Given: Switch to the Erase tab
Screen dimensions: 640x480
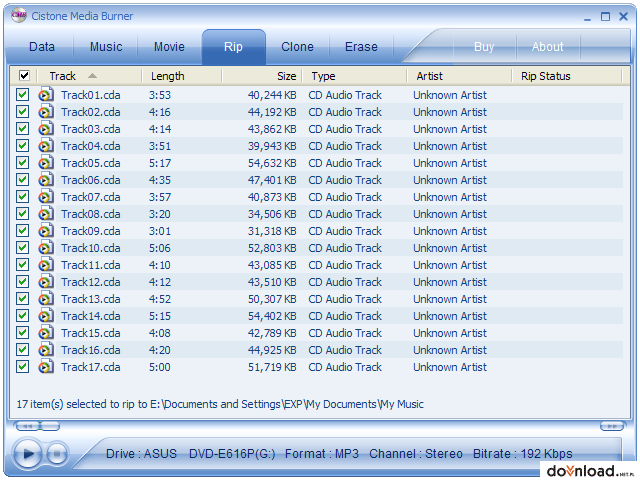Looking at the screenshot, I should pyautogui.click(x=361, y=47).
